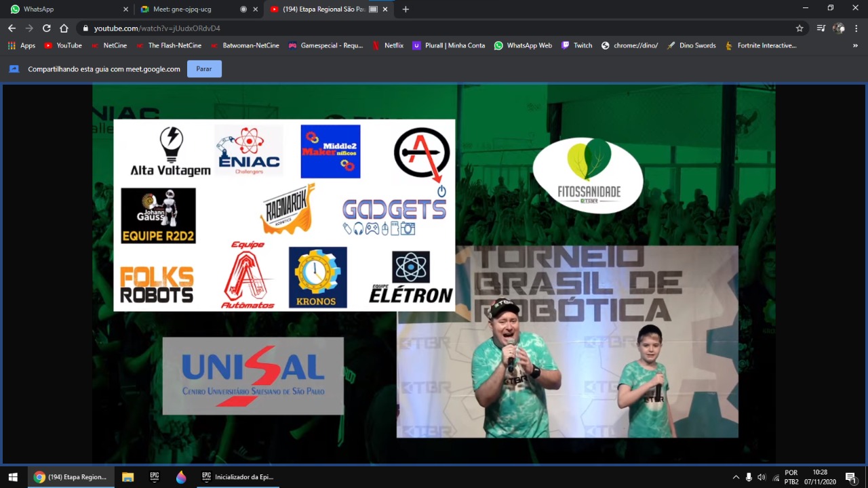Open the Twitch bookmark
The height and width of the screenshot is (488, 868).
click(576, 45)
